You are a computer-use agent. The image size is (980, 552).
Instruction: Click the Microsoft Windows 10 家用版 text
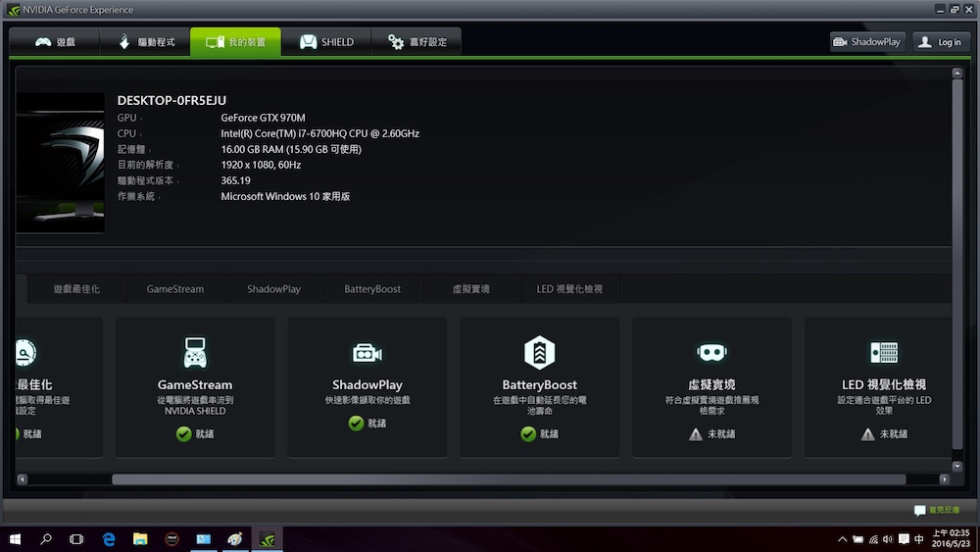(285, 196)
